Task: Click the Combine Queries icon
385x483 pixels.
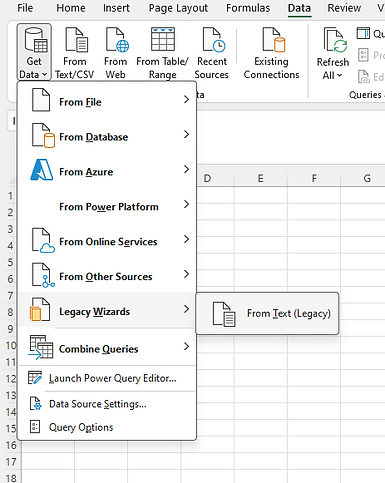Action: click(41, 347)
